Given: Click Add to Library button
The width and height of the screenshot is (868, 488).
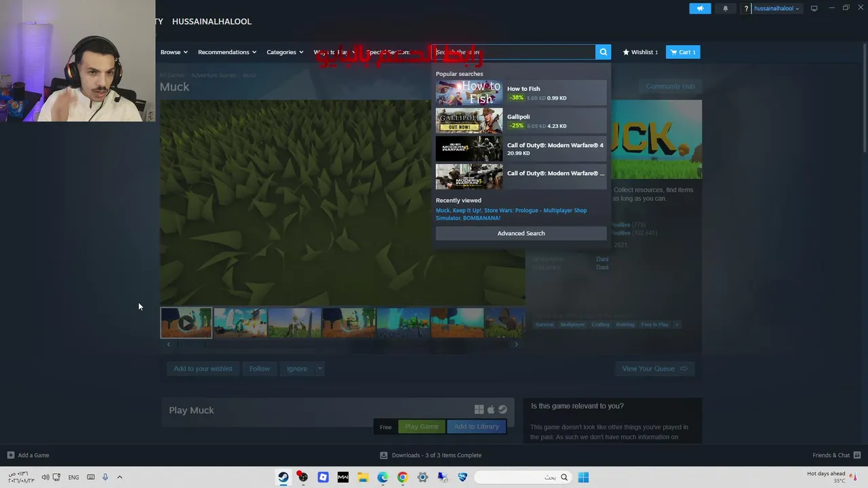Looking at the screenshot, I should point(476,426).
